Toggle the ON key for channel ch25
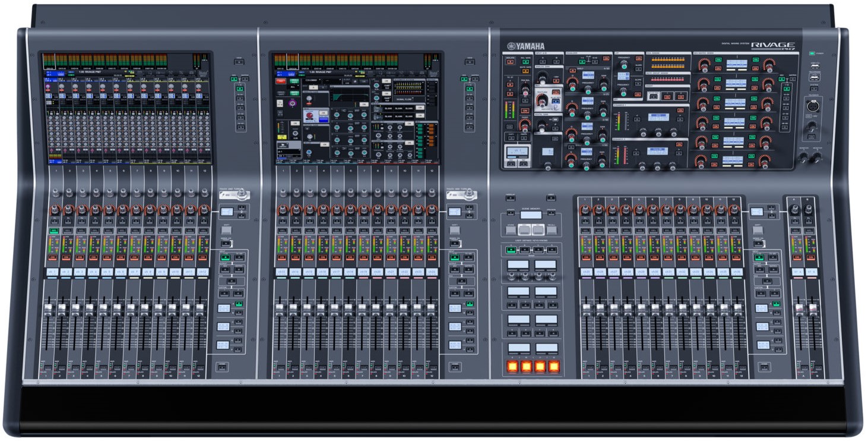The image size is (868, 441). [x=585, y=257]
